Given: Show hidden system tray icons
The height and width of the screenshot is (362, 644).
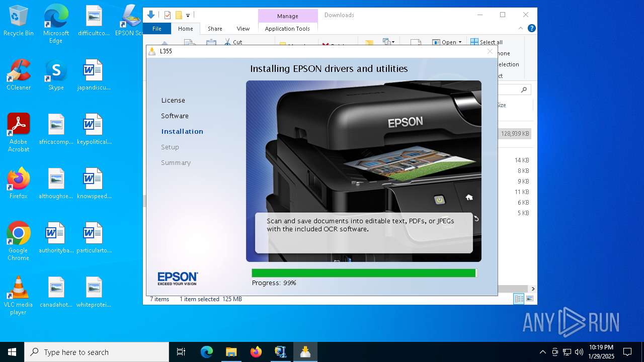Looking at the screenshot, I should pos(542,352).
